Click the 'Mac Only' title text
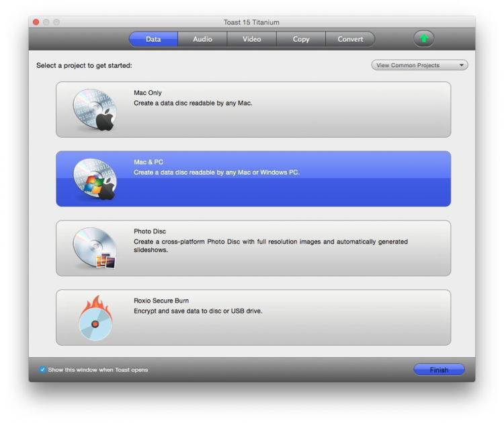Viewport: 504px width, 423px height. [x=148, y=93]
